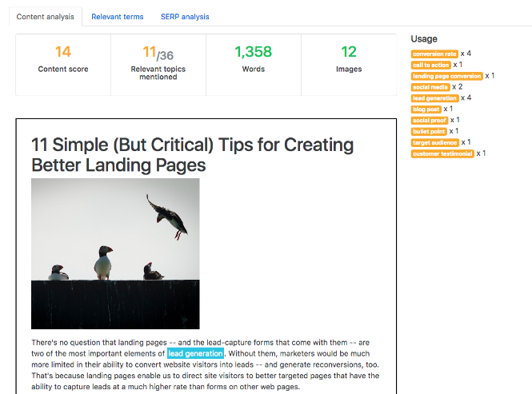Viewport: 532px width, 394px height.
Task: Click the puffin birds article image
Action: click(x=115, y=253)
